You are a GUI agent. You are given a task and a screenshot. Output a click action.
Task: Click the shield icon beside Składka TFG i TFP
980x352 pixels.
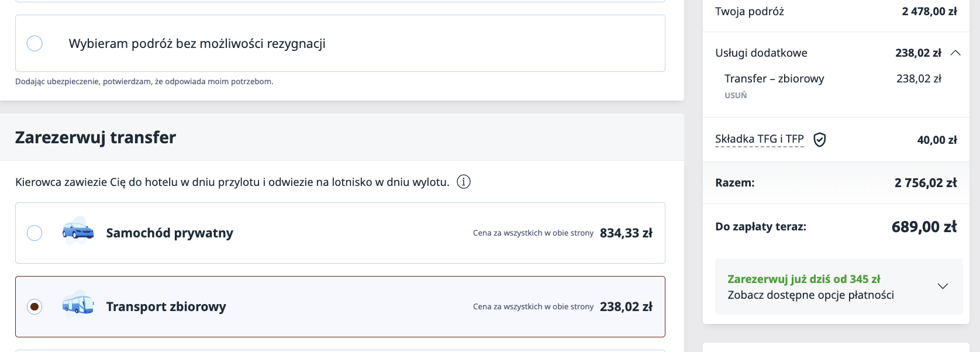[820, 140]
